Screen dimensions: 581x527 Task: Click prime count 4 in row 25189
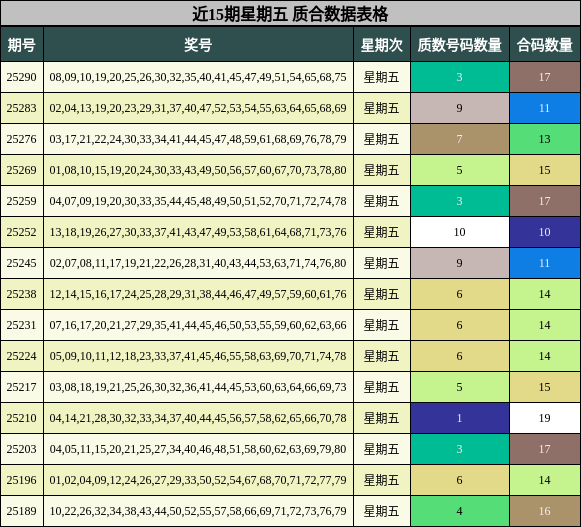pos(459,511)
